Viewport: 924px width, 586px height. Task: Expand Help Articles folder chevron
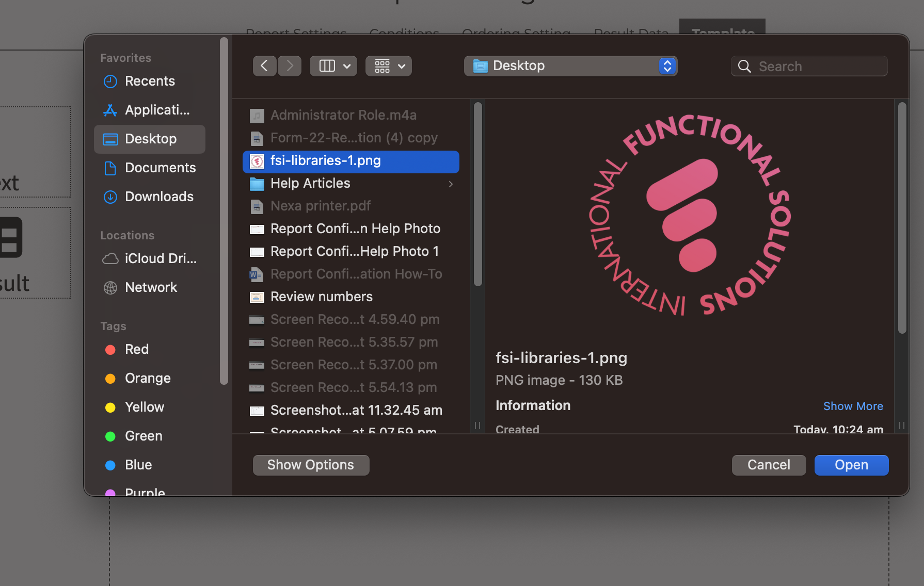coord(451,184)
